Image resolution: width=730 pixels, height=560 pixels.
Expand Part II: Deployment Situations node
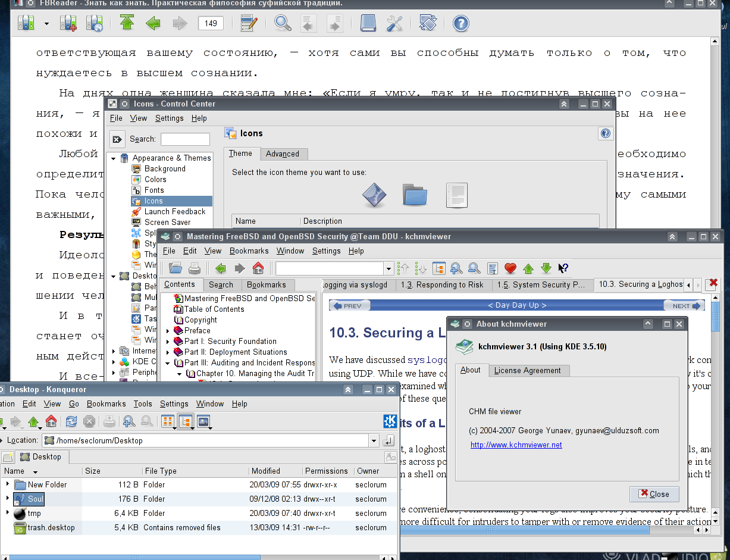coord(168,352)
